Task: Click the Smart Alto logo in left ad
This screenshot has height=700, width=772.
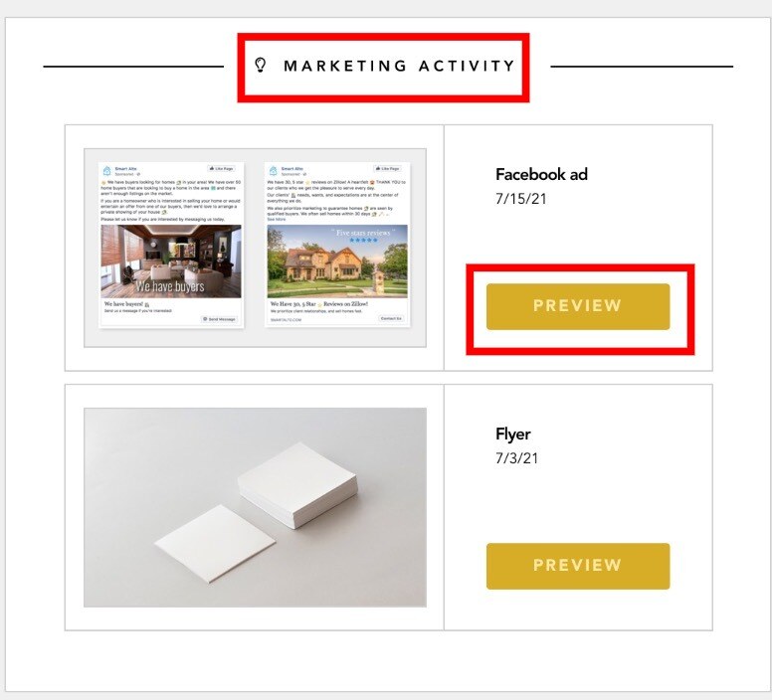Action: 106,171
